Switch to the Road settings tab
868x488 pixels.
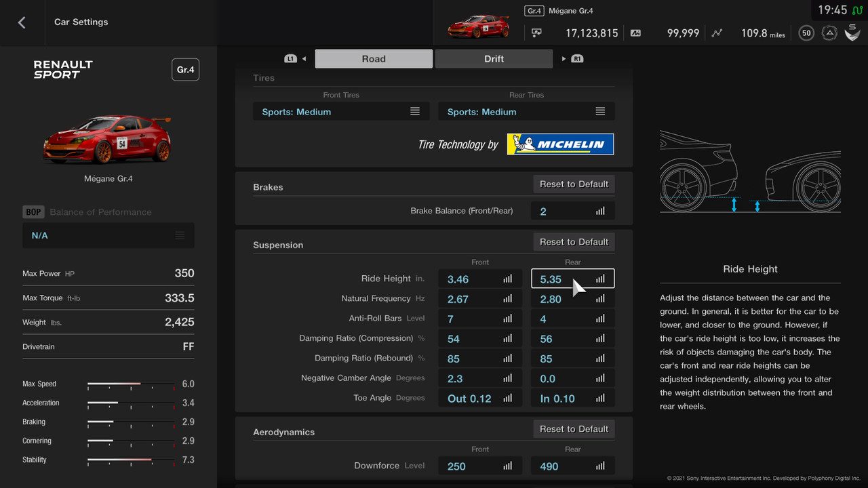374,59
